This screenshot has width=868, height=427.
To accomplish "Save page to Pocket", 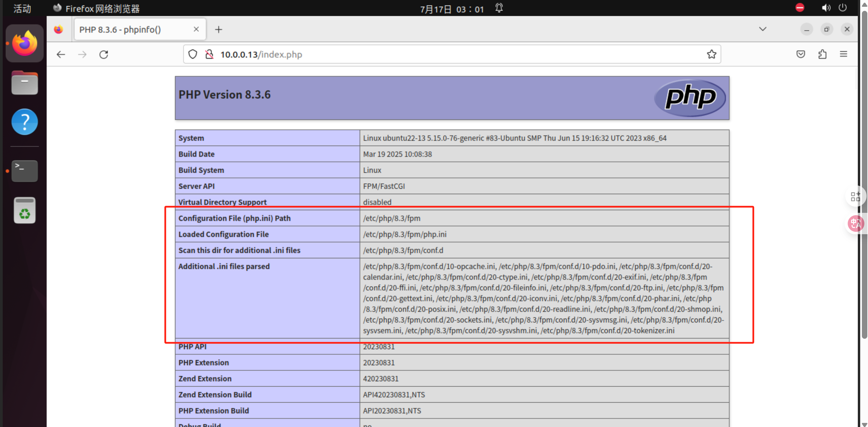I will point(801,54).
